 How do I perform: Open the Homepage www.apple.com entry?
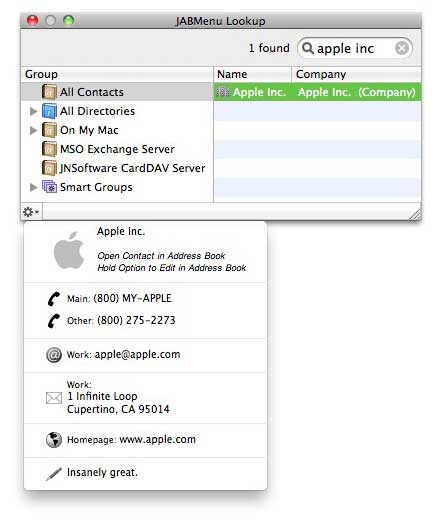(x=145, y=440)
